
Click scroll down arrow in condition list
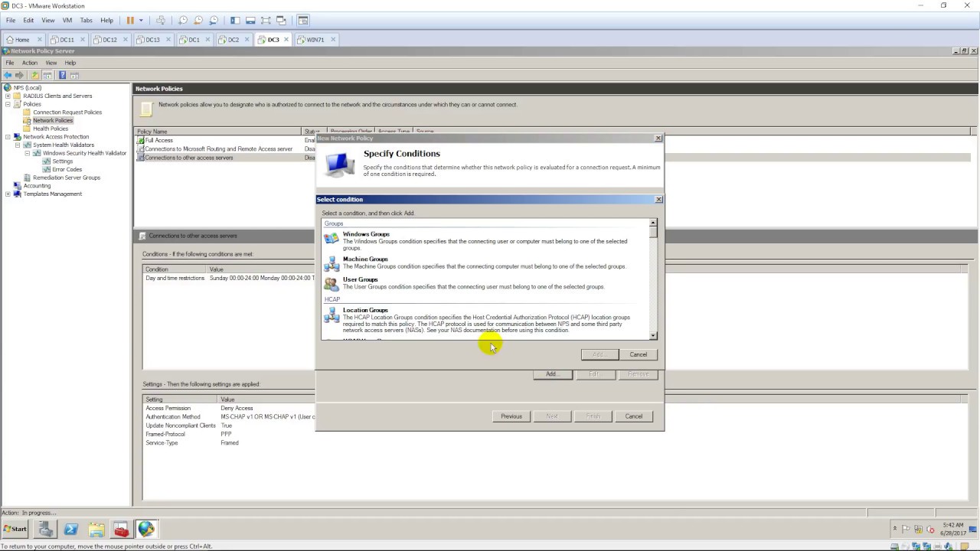(653, 335)
